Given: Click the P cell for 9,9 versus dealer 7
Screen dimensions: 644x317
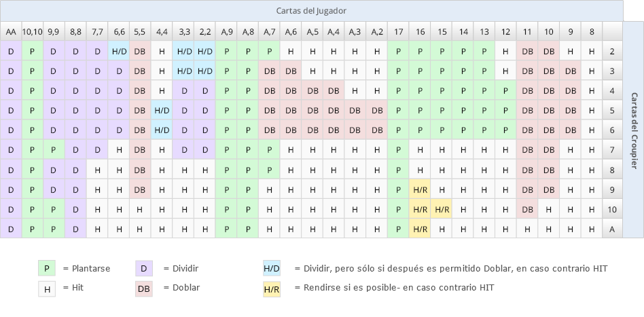Looking at the screenshot, I should (x=54, y=150).
